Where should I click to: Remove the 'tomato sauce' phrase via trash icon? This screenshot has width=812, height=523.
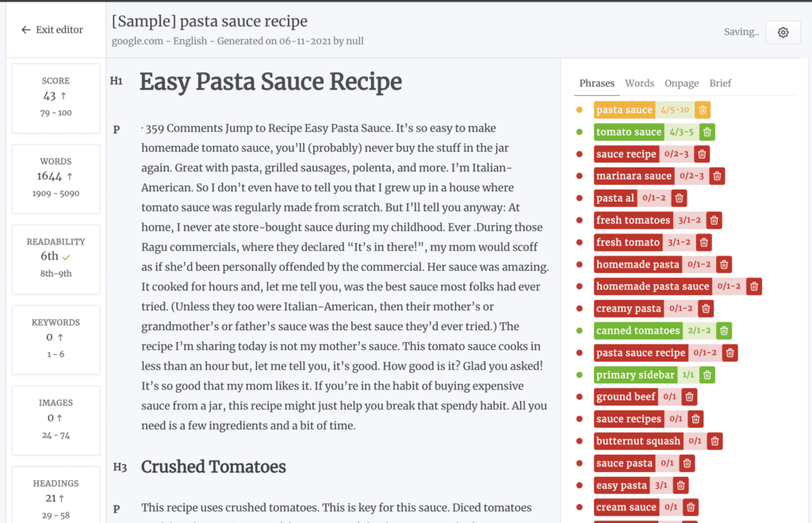click(x=708, y=133)
